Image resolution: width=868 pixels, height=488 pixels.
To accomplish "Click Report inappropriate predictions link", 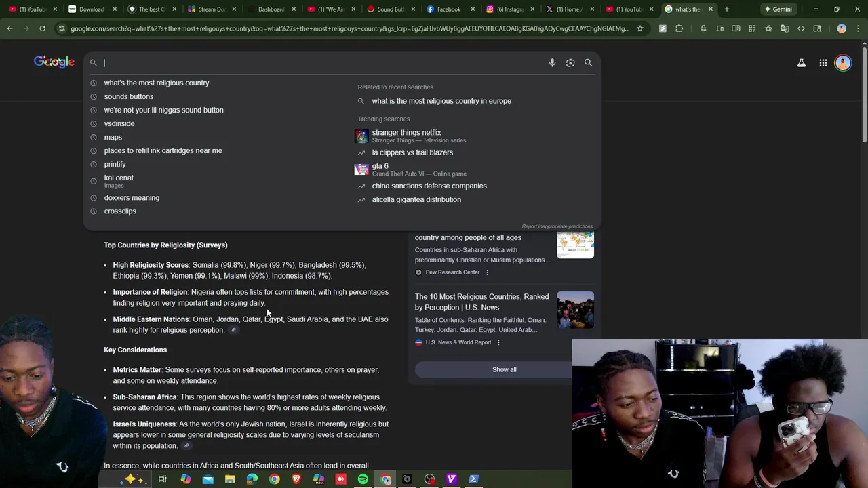I will [x=557, y=226].
